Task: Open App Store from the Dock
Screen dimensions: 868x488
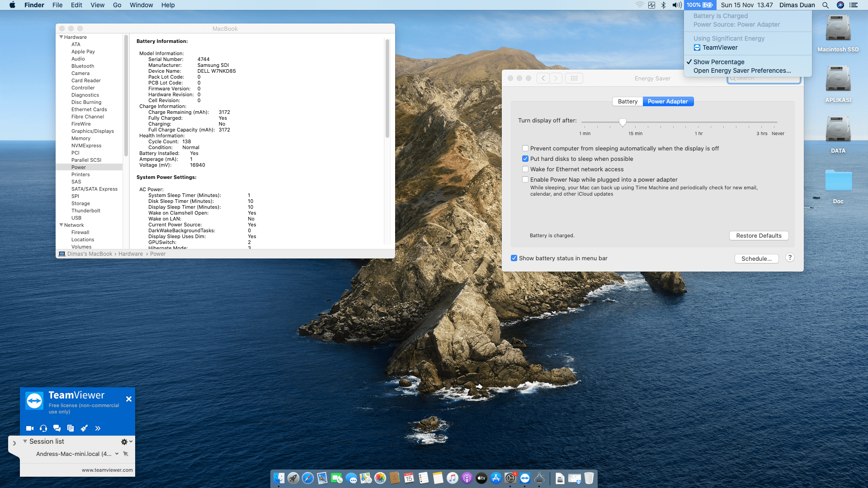Action: [x=496, y=478]
